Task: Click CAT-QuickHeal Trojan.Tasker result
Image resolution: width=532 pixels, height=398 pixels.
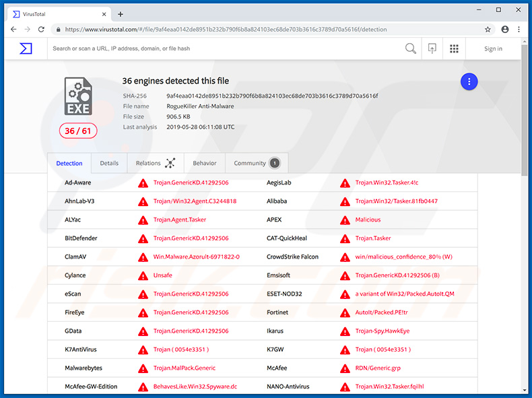Action: tap(373, 238)
